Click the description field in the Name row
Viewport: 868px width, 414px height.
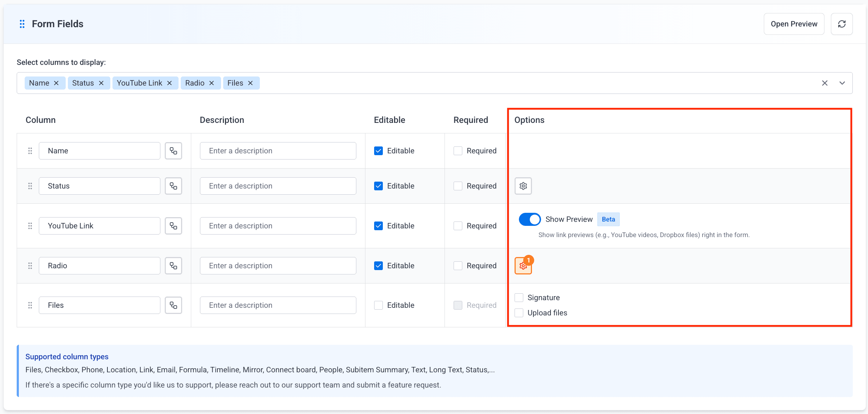(278, 151)
